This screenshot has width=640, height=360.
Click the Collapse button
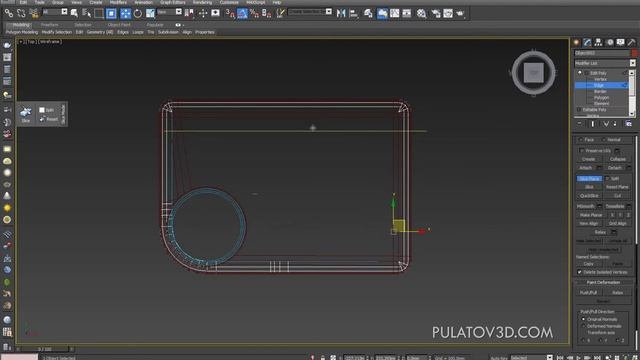(617, 159)
